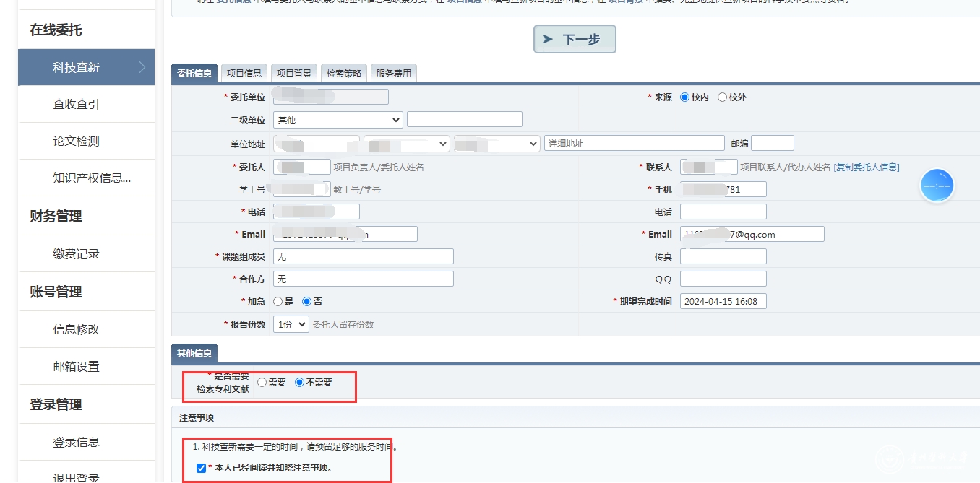Viewport: 980px width, 483px height.
Task: Open the 二级单位 dropdown showing 其他
Action: click(x=338, y=120)
